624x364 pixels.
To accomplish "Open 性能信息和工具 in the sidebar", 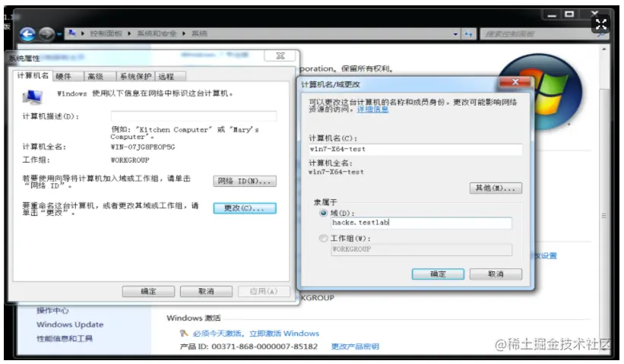I will point(65,338).
